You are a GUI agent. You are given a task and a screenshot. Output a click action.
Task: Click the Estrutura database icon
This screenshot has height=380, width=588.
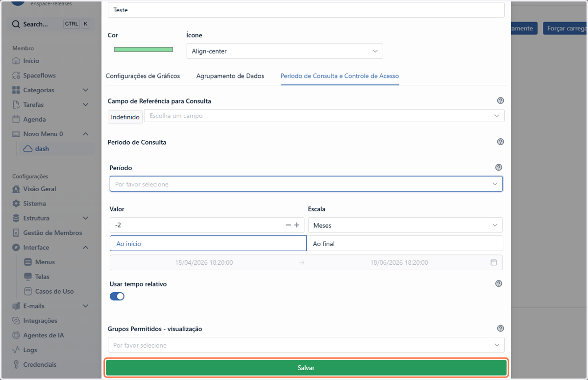point(16,218)
